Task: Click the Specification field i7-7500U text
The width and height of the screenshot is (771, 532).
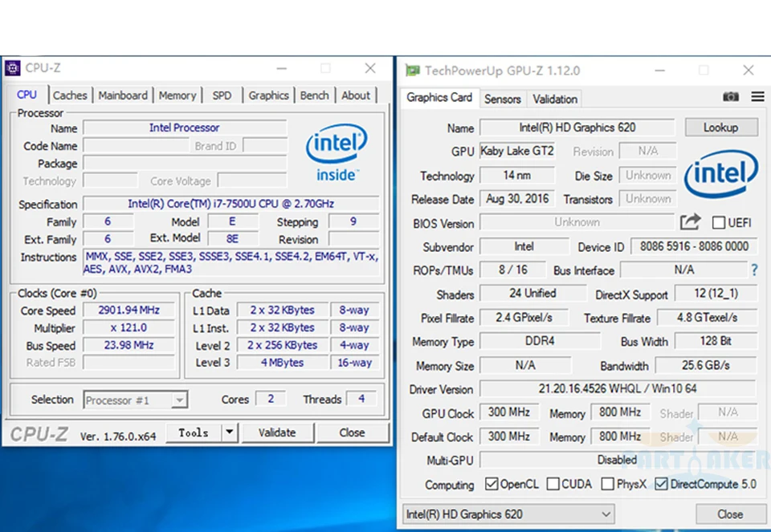Action: click(231, 203)
